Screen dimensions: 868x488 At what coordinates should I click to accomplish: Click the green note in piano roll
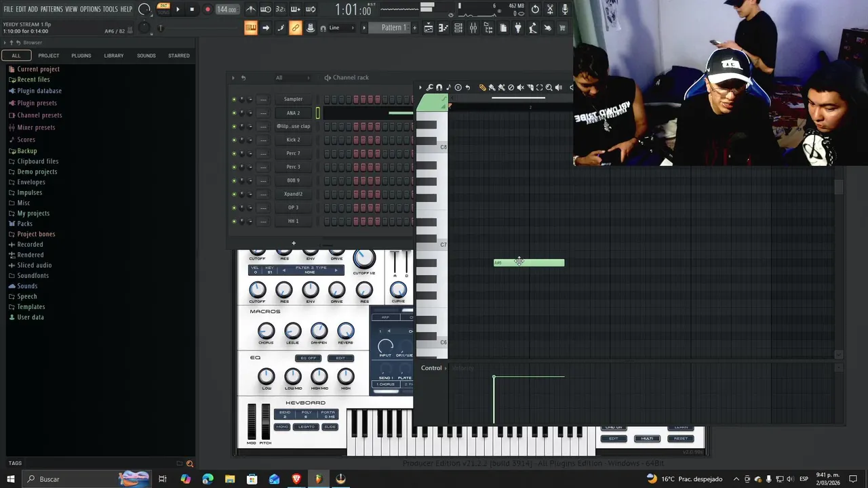tap(529, 263)
